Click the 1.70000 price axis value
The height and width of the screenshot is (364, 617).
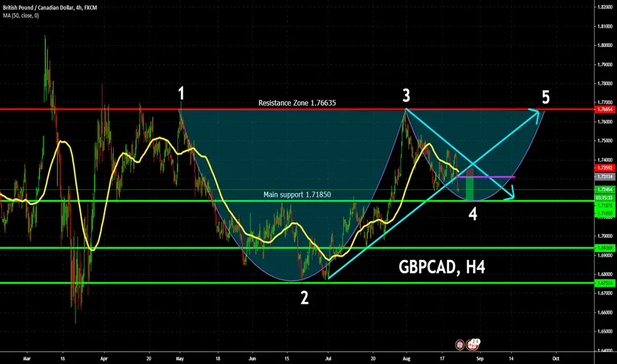point(605,236)
